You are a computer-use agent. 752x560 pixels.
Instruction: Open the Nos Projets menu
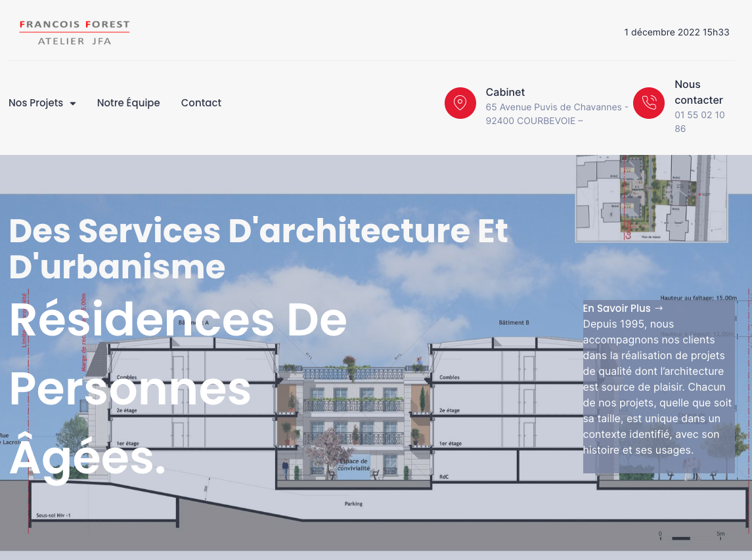42,102
